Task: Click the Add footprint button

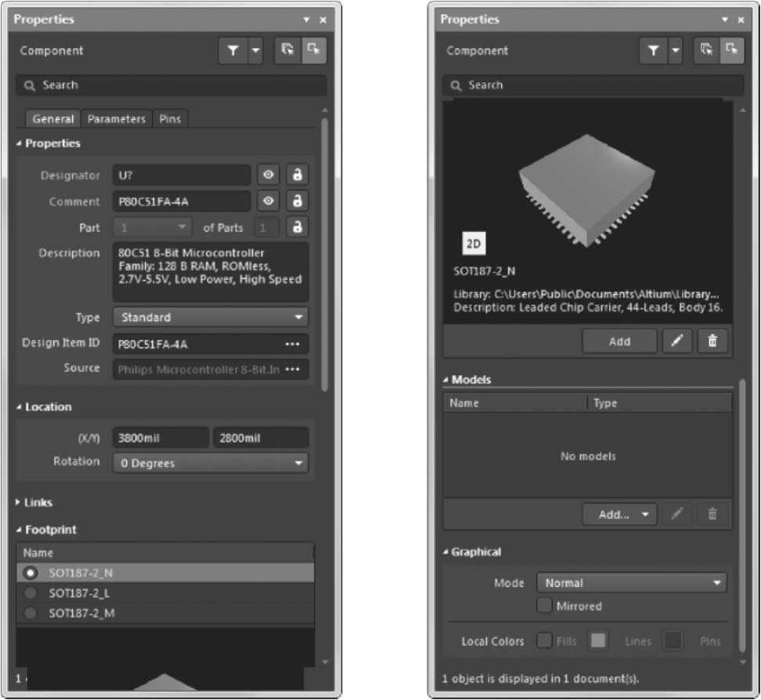Action: click(x=619, y=341)
